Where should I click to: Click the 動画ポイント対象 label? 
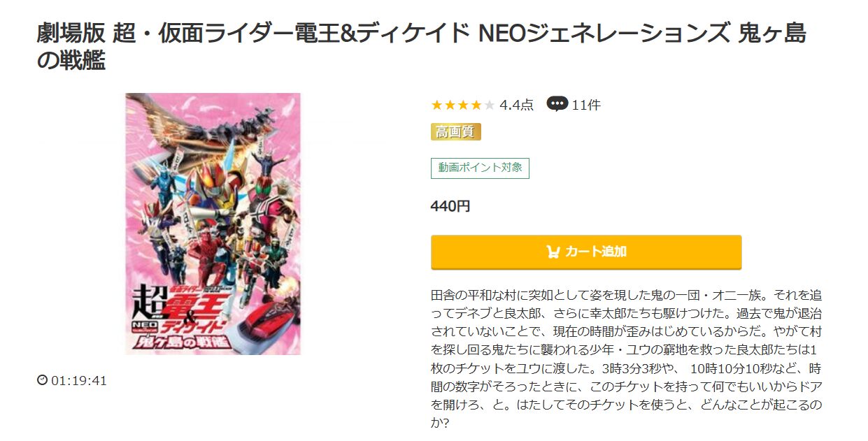(480, 168)
